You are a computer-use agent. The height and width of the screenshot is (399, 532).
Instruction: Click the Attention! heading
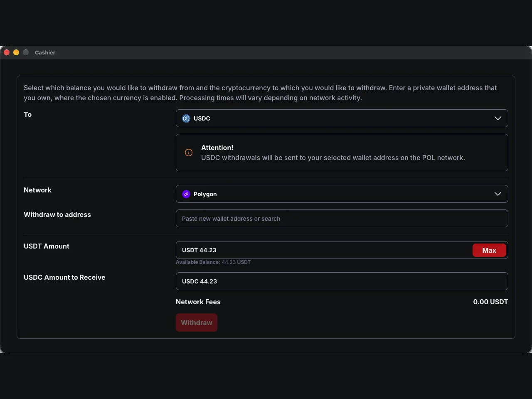point(217,148)
